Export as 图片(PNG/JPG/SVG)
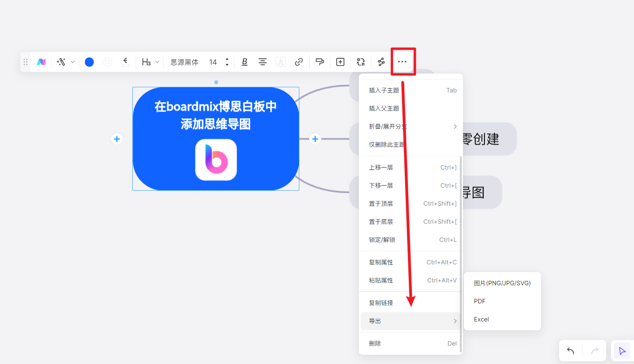Image resolution: width=634 pixels, height=364 pixels. pyautogui.click(x=502, y=283)
